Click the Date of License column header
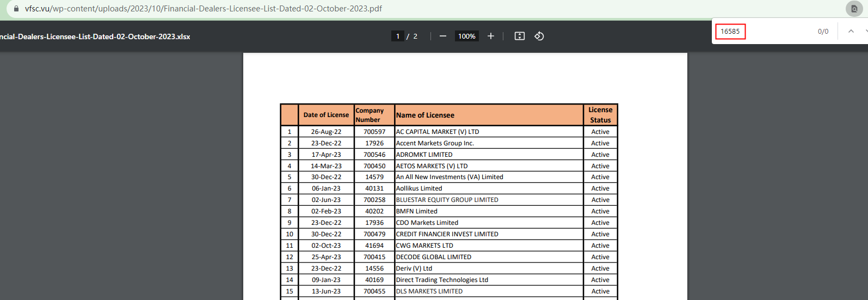 tap(326, 115)
